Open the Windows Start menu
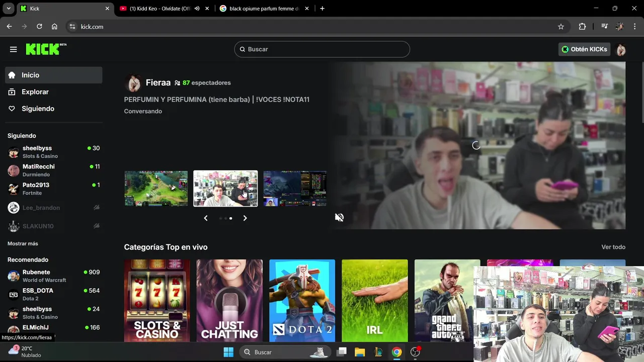 pyautogui.click(x=228, y=352)
